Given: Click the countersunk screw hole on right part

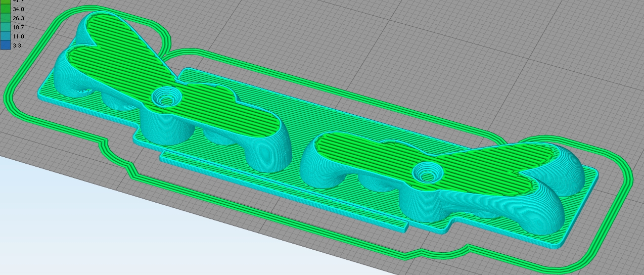Looking at the screenshot, I should pyautogui.click(x=427, y=174).
